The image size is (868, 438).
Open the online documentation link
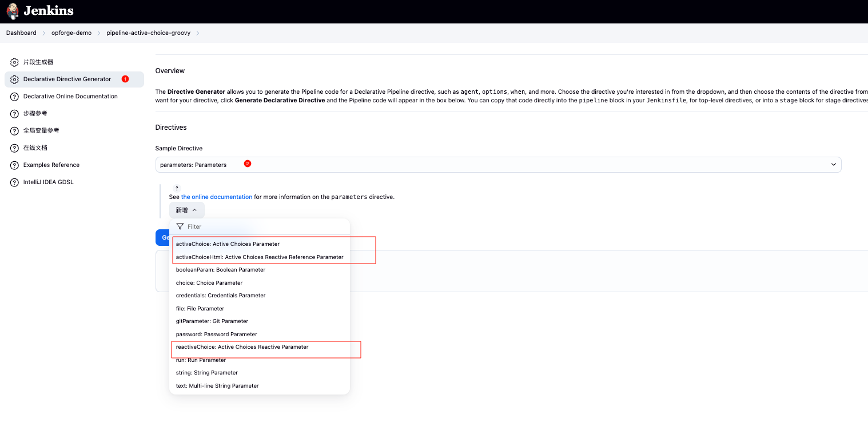pos(216,197)
